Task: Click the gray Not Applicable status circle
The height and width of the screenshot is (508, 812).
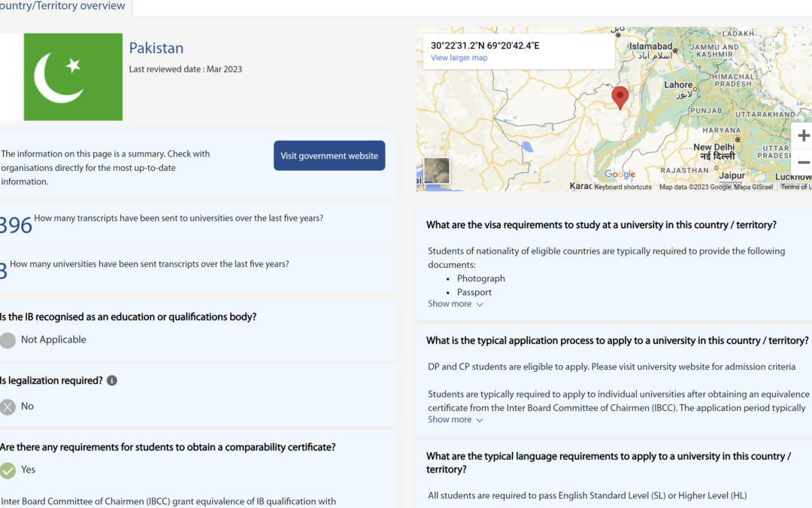Action: 8,340
